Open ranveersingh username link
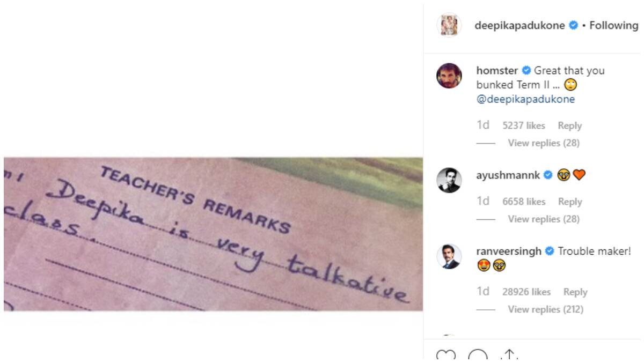 coord(509,251)
